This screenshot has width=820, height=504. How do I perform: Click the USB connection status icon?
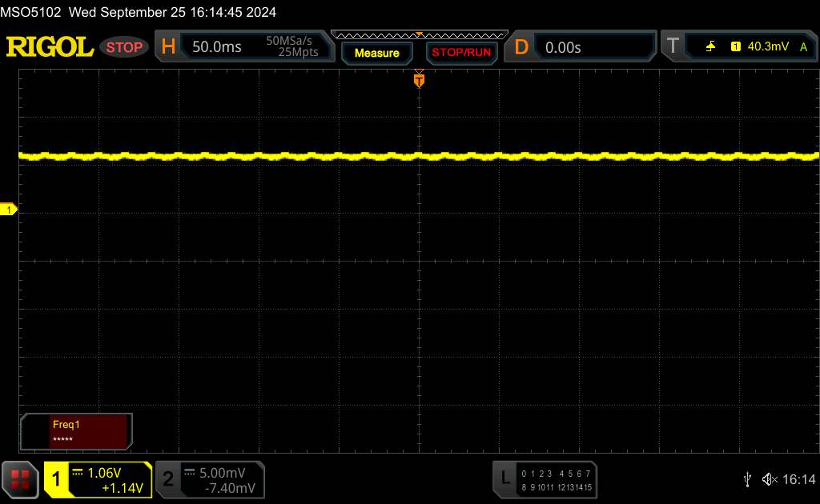[747, 479]
